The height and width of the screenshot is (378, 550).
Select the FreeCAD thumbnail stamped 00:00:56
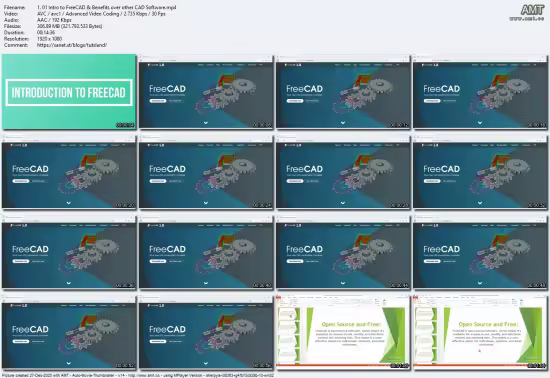click(x=206, y=332)
